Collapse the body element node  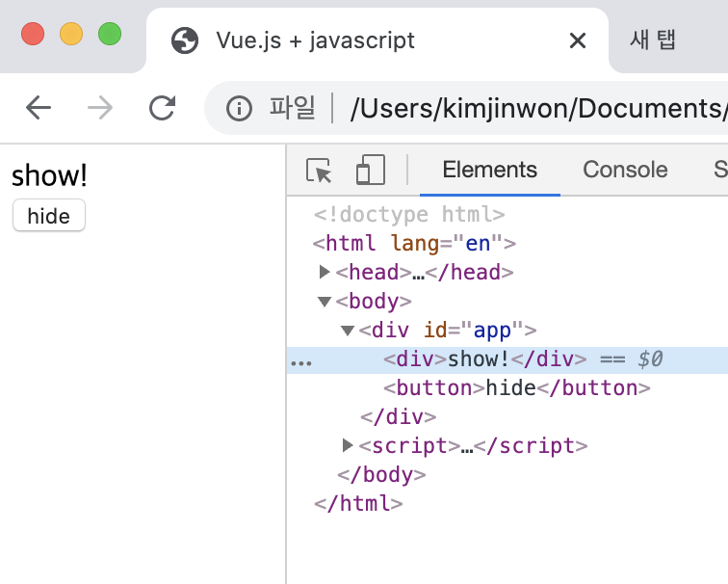click(325, 302)
